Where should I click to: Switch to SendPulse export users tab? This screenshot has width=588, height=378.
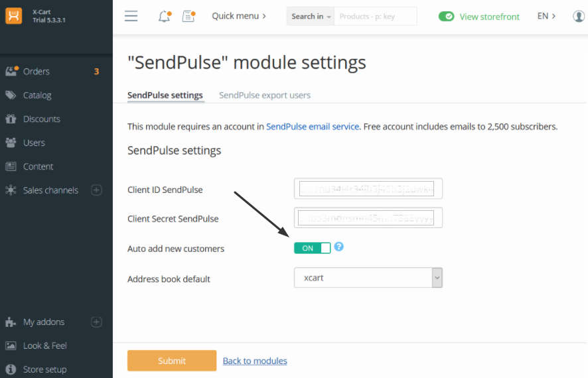pyautogui.click(x=265, y=95)
